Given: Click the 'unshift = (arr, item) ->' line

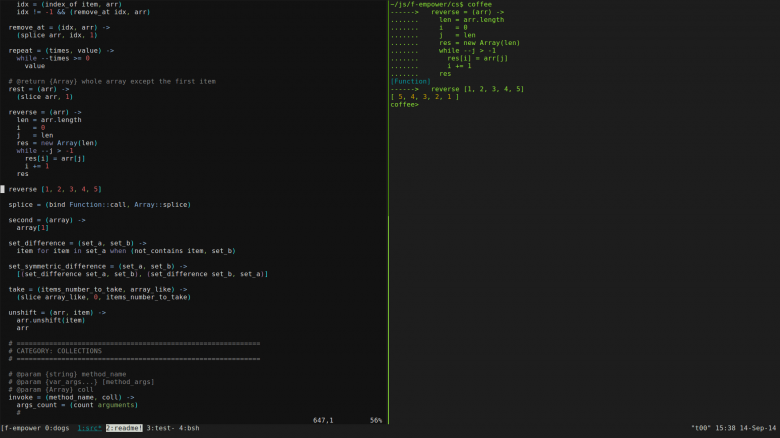Looking at the screenshot, I should [57, 313].
